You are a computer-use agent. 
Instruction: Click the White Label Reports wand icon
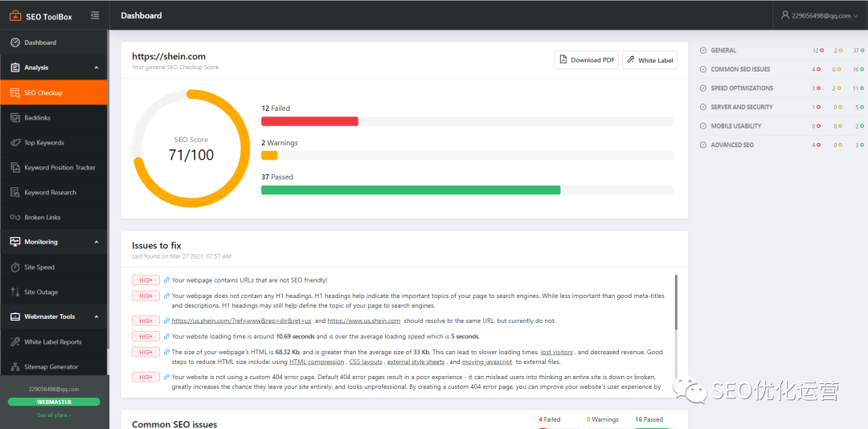[x=15, y=341]
